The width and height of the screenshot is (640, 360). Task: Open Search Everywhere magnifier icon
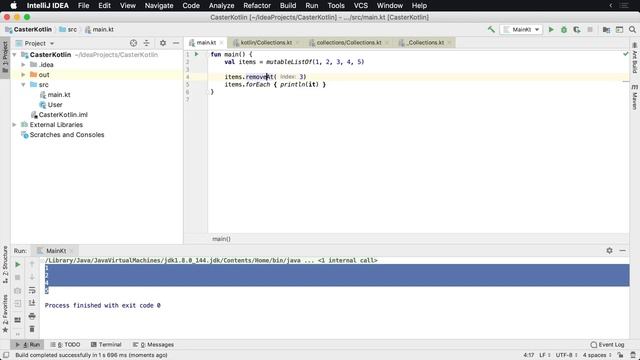coord(632,29)
